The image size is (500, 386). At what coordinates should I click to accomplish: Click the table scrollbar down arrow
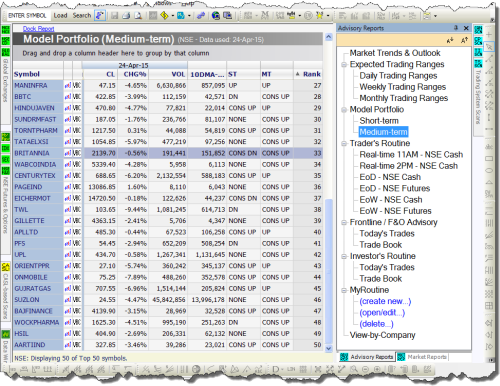(x=329, y=348)
